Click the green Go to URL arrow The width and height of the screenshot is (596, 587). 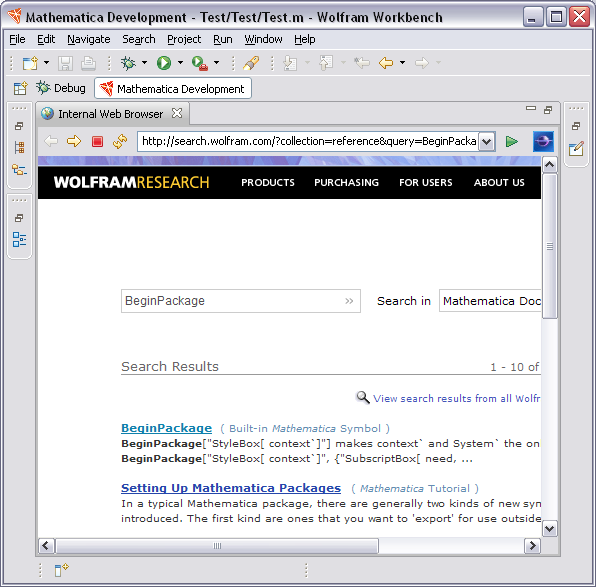coord(512,141)
